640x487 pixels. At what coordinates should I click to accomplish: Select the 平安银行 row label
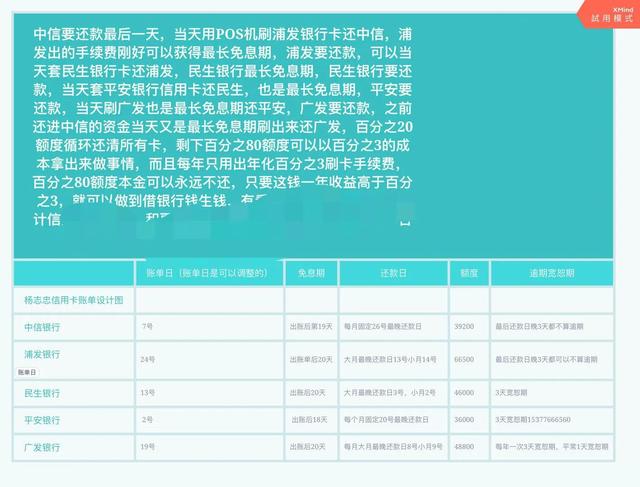click(42, 420)
